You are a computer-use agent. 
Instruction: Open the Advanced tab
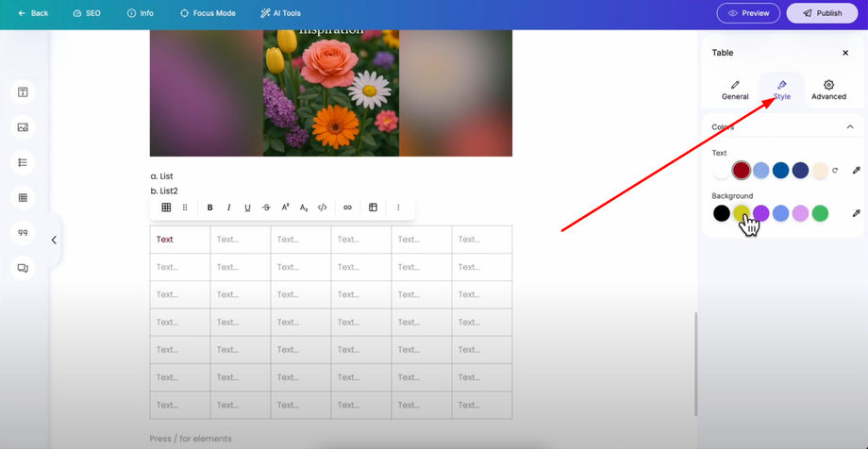point(828,90)
